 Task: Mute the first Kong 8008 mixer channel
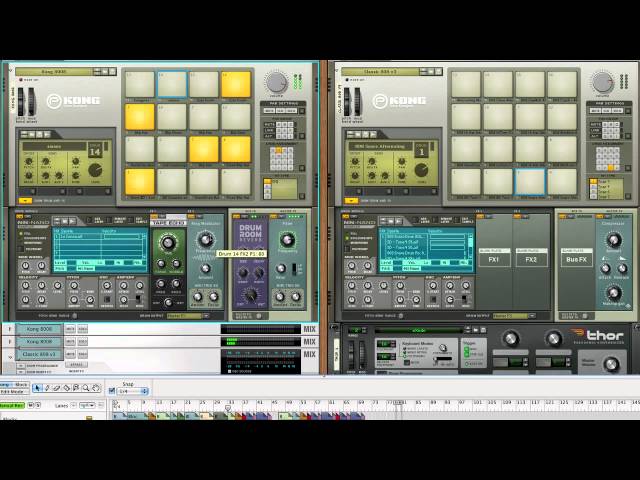70,329
